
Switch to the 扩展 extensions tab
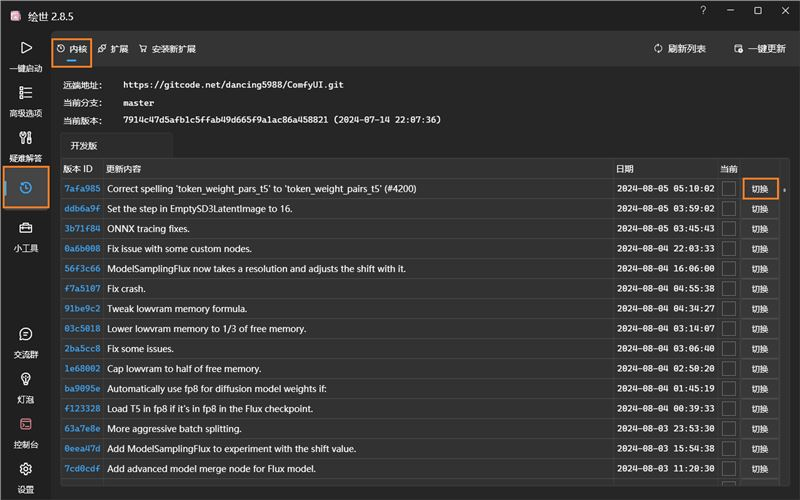(112, 48)
